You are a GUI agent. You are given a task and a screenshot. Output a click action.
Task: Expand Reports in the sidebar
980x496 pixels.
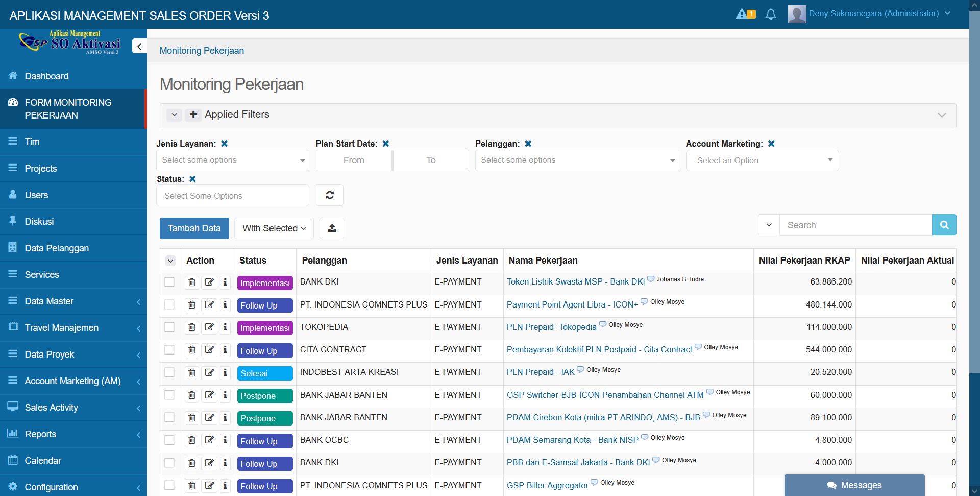coord(73,434)
